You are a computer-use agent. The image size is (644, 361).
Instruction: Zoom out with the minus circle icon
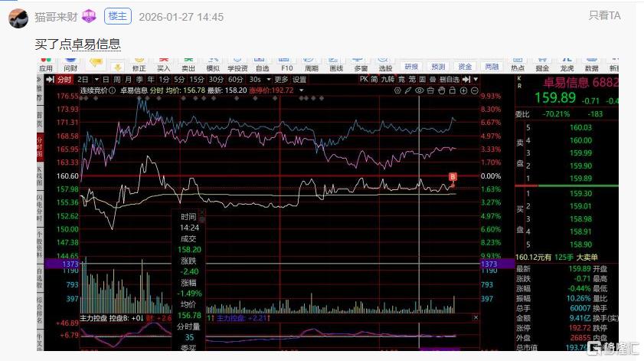[474, 90]
